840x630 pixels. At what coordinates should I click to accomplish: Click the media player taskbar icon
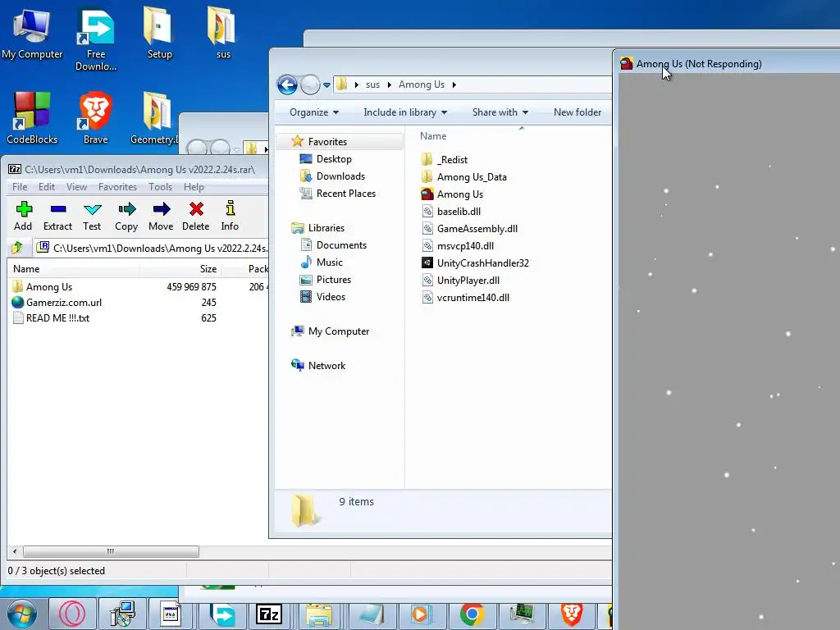coord(421,614)
